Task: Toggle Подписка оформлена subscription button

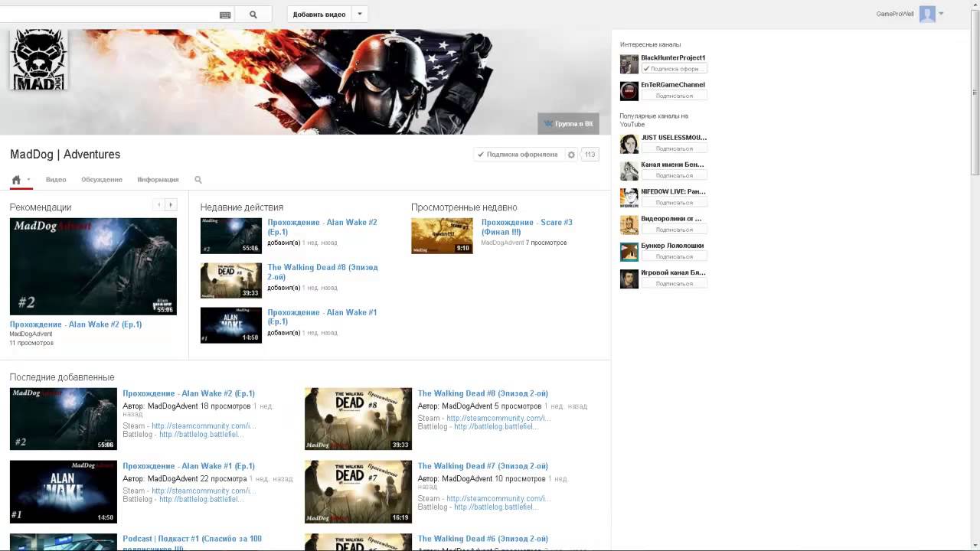Action: coord(518,155)
